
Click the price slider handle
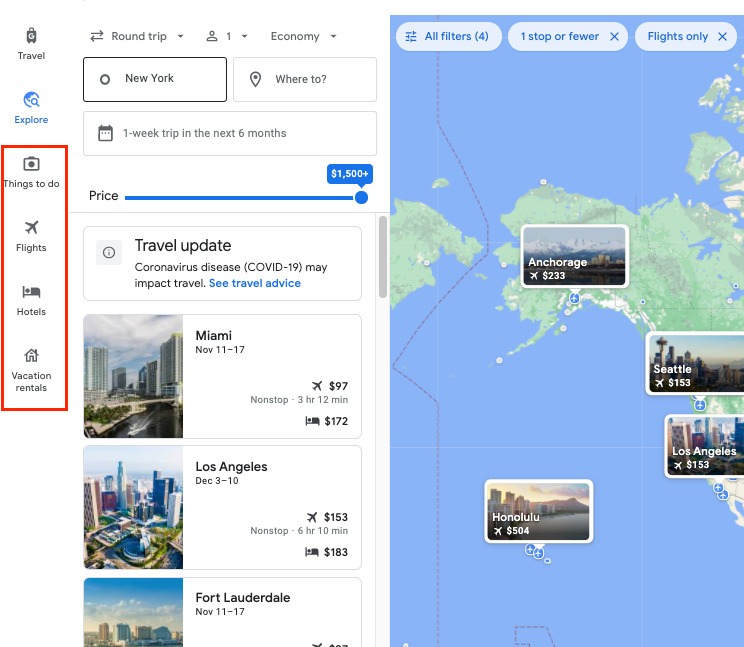click(x=361, y=197)
